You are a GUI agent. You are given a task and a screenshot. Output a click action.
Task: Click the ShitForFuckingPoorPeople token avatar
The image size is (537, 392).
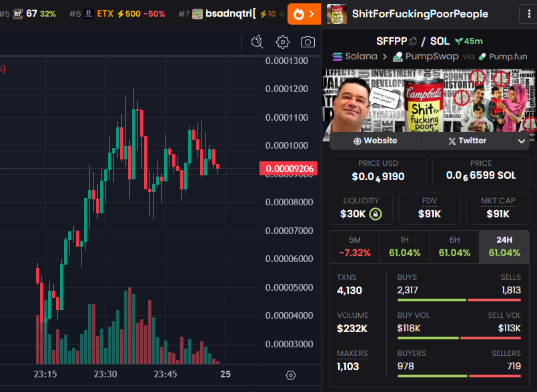click(337, 14)
